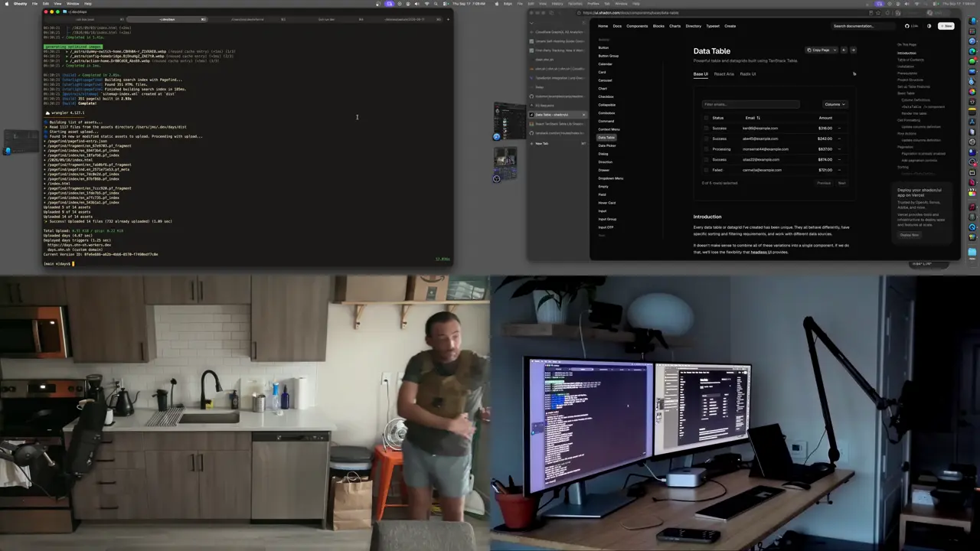The height and width of the screenshot is (551, 980).
Task: Click the Next pagination button
Action: [841, 183]
